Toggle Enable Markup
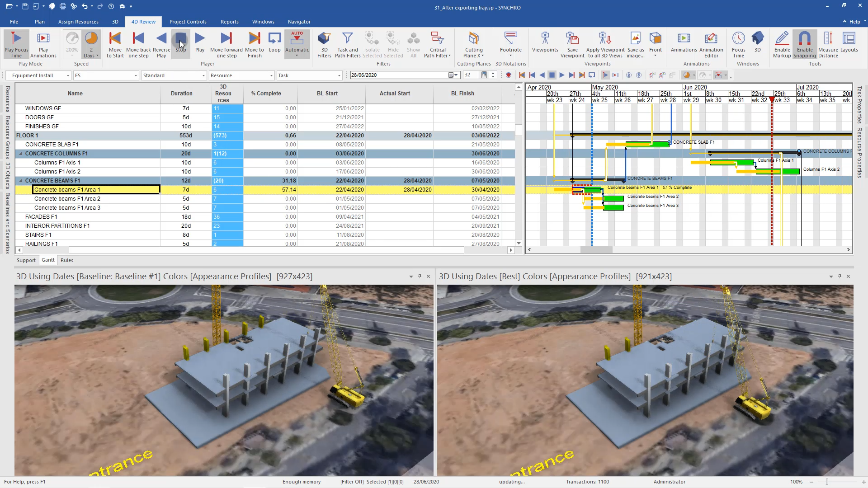 tap(782, 45)
